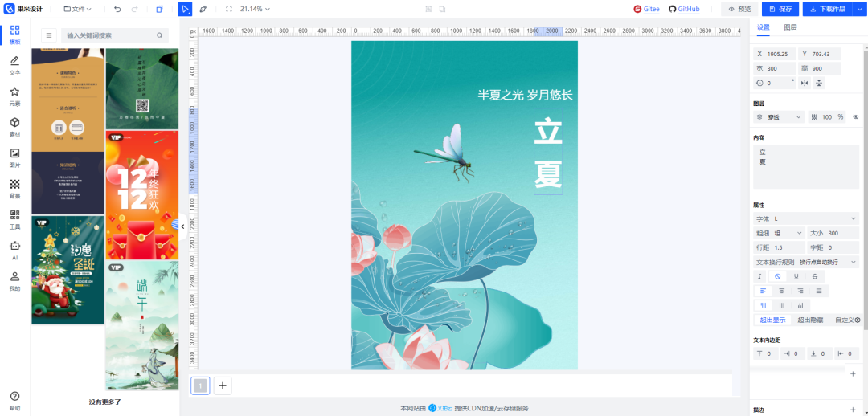Add a new page with plus button
The image size is (868, 416).
click(223, 385)
